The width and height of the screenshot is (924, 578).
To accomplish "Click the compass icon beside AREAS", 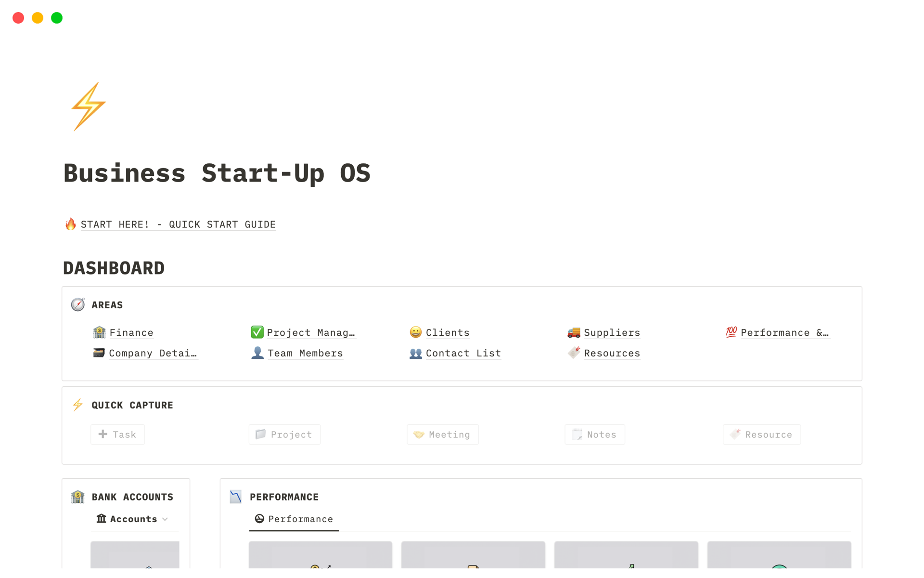I will 77,304.
